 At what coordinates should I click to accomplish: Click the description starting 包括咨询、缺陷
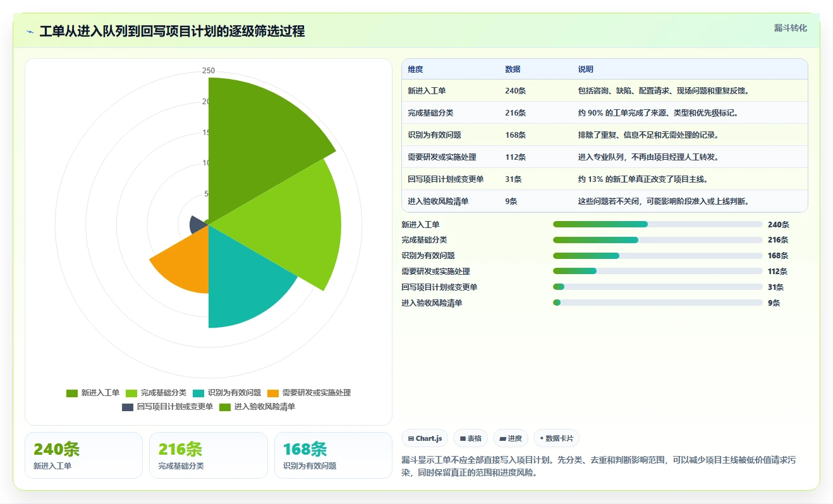664,91
